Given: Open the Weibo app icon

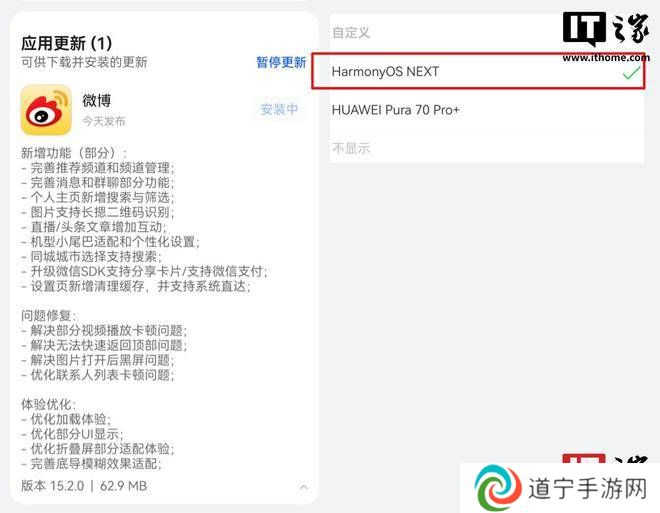Looking at the screenshot, I should tap(46, 109).
